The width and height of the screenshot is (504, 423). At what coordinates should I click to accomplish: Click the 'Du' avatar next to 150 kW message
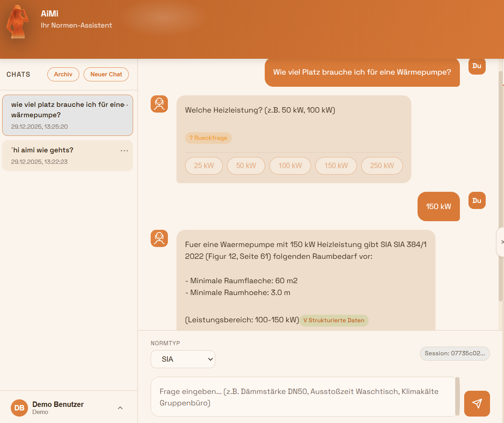[x=477, y=200]
